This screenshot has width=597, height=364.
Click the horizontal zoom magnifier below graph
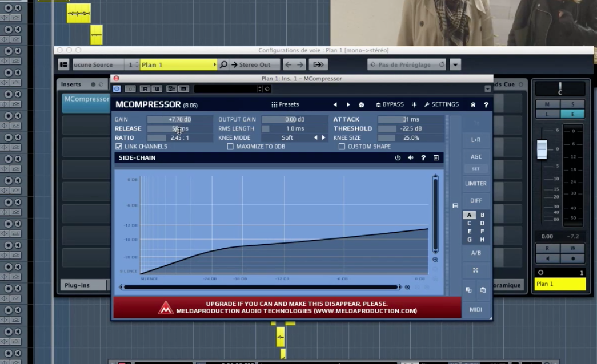click(x=407, y=287)
